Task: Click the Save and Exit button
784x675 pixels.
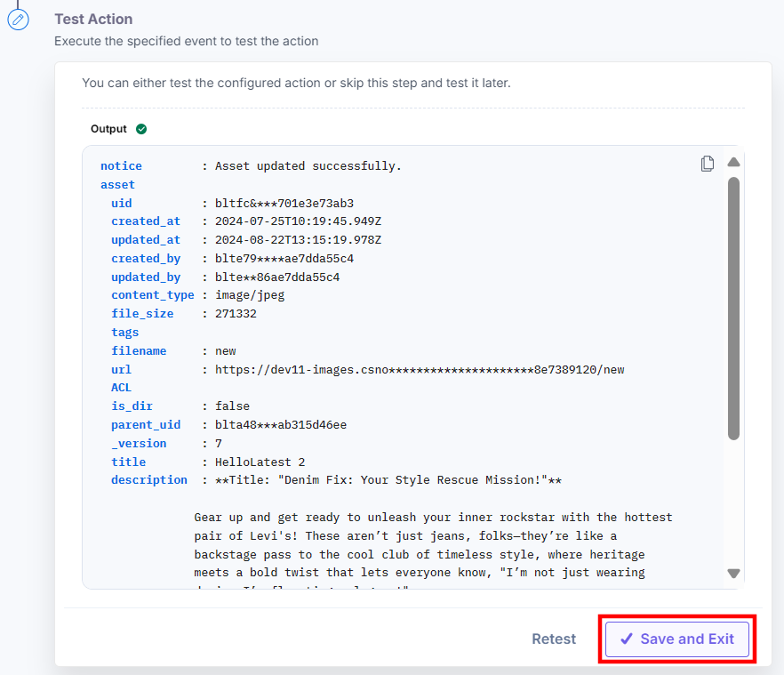Action: pos(677,639)
